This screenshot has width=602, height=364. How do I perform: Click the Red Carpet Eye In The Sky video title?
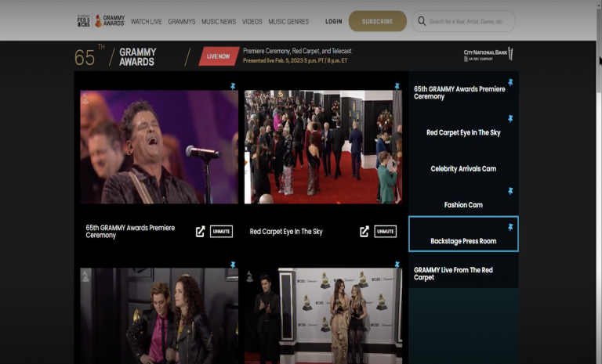click(x=286, y=232)
